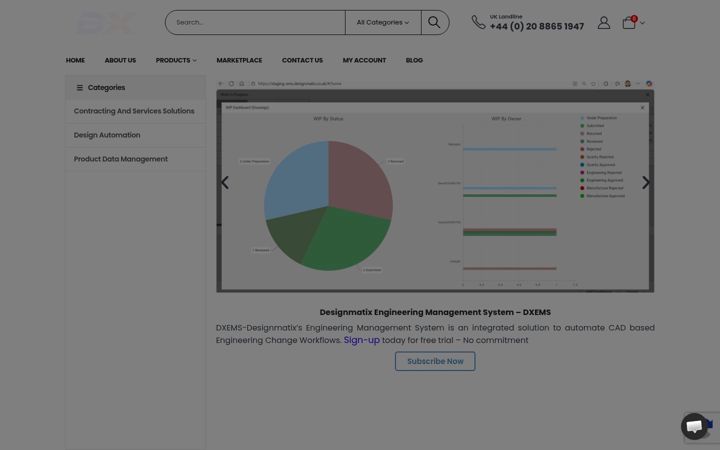Screen dimensions: 720x450
Task: Go to Home page
Action: (x=75, y=60)
